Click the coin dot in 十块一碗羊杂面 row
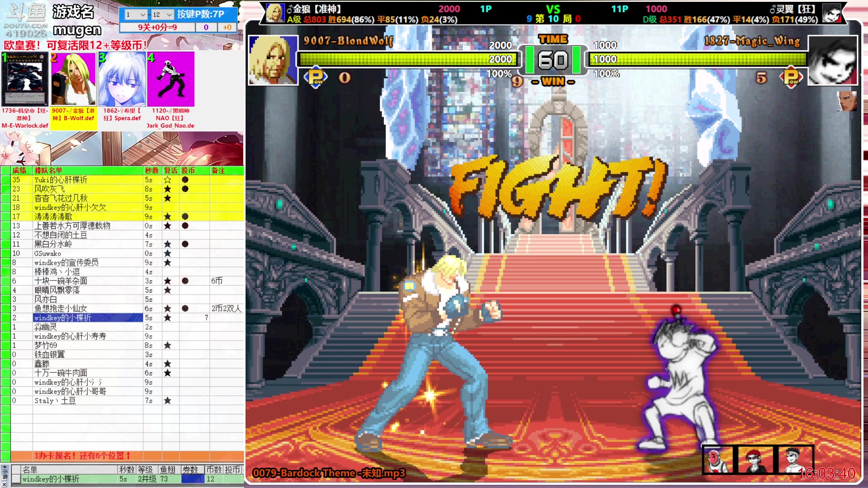This screenshot has width=868, height=488. (x=185, y=281)
